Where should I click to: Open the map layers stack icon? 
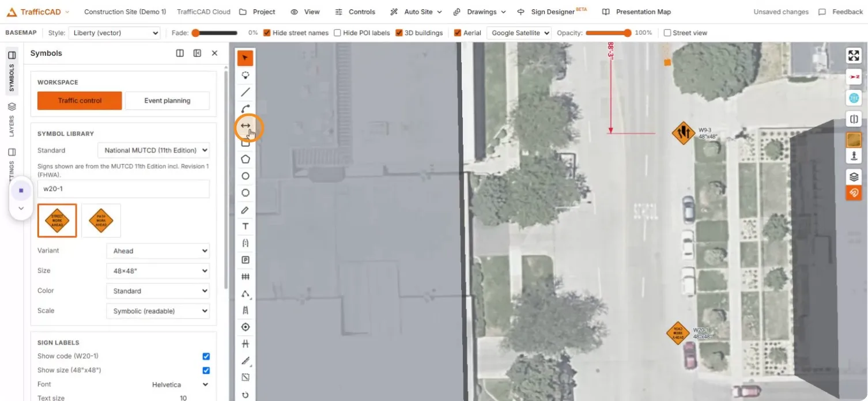coord(854,177)
